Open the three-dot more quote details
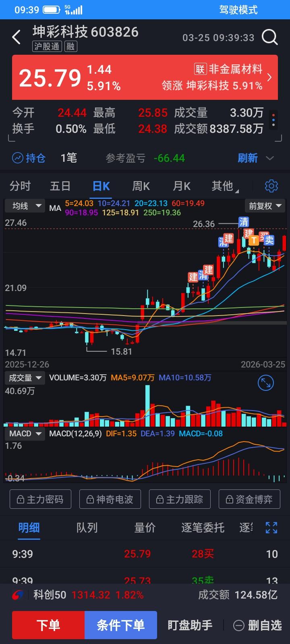 coord(273,120)
